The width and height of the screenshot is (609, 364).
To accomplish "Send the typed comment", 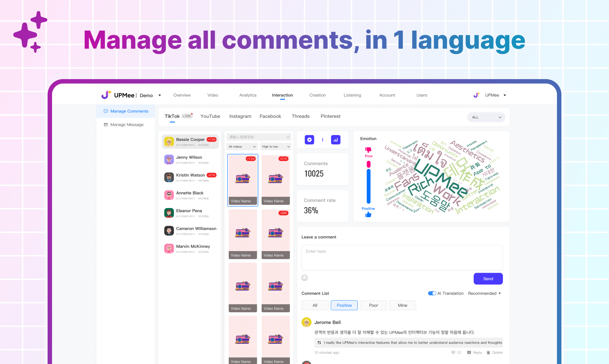I will tap(488, 279).
